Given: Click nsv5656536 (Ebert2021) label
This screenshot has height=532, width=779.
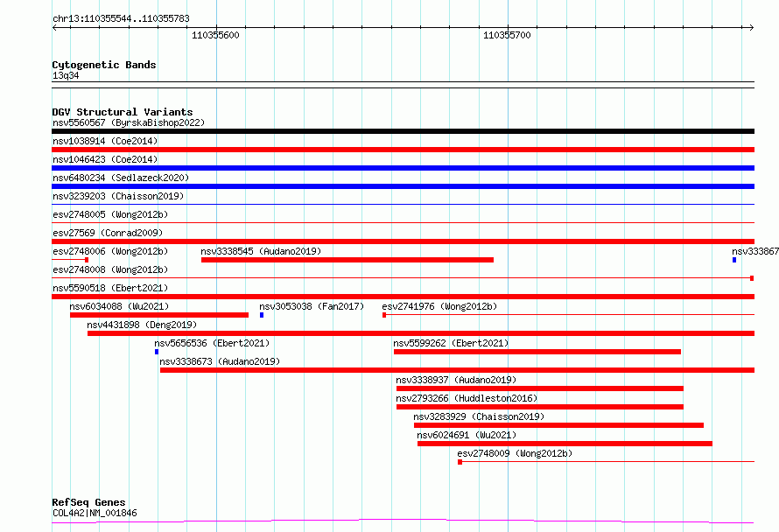Looking at the screenshot, I should [212, 343].
